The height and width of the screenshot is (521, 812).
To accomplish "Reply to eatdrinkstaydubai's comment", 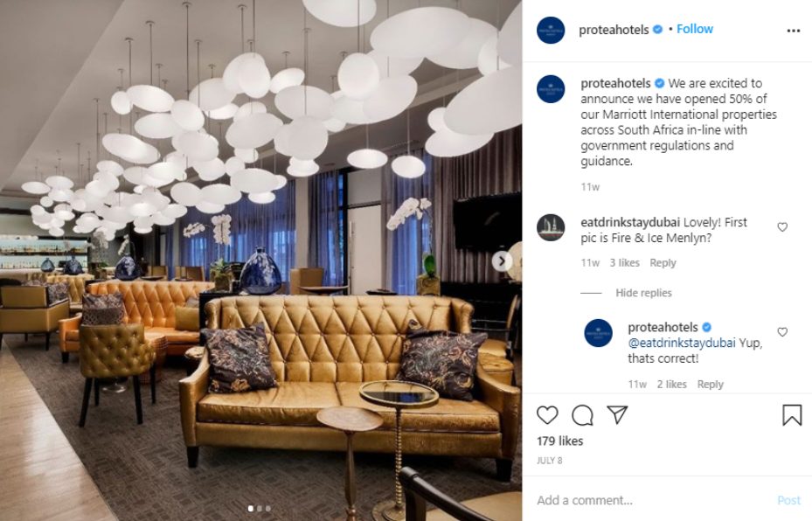I will (663, 262).
